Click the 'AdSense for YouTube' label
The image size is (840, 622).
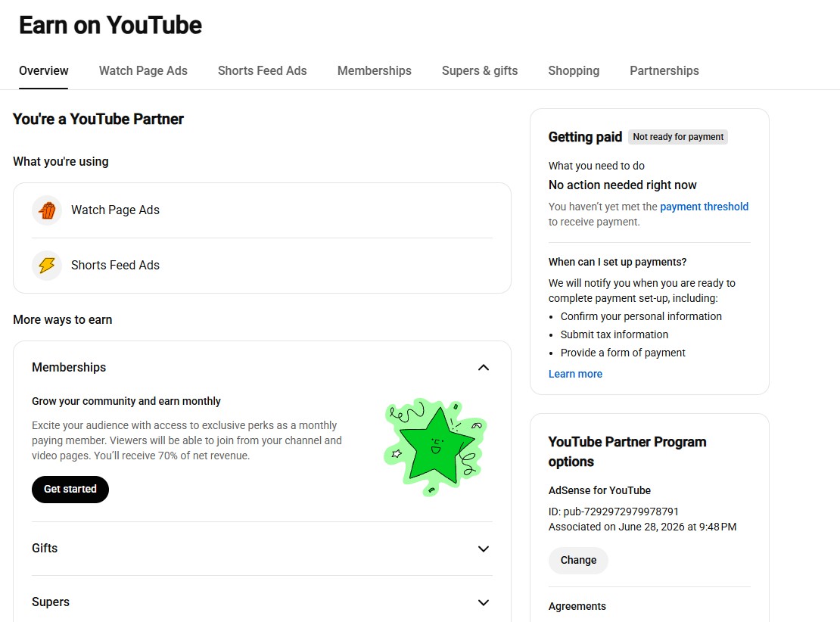599,490
